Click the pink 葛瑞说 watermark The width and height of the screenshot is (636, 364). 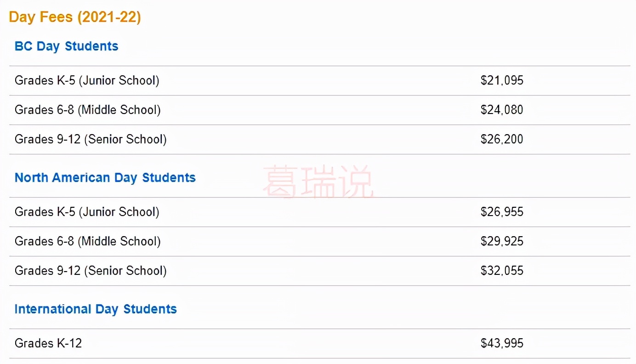pos(318,183)
